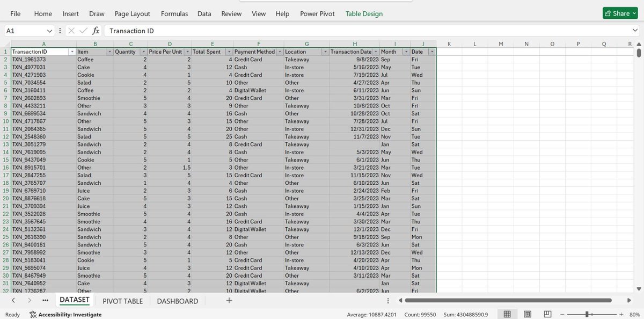Click the Insert Function fx icon
This screenshot has width=644, height=319.
click(96, 31)
